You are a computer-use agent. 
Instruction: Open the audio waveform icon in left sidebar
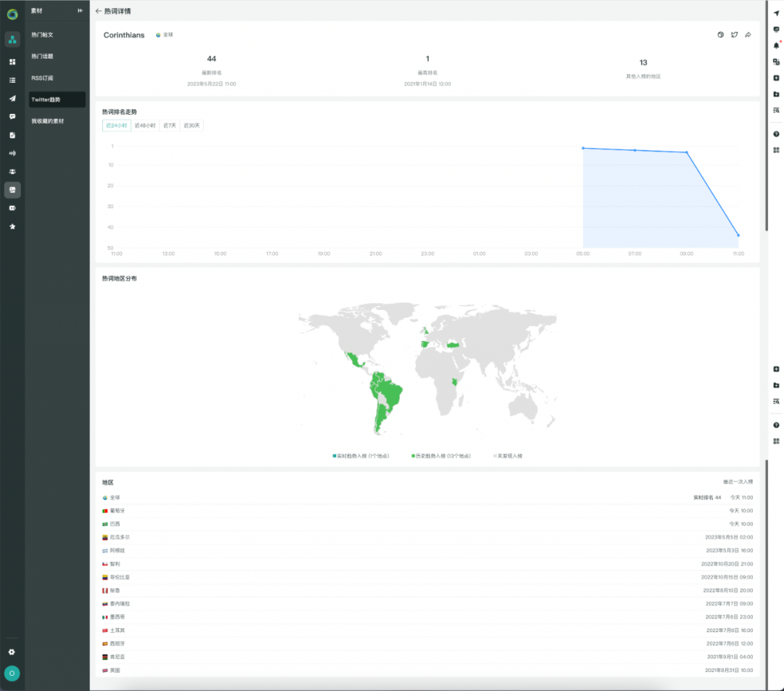(x=12, y=153)
